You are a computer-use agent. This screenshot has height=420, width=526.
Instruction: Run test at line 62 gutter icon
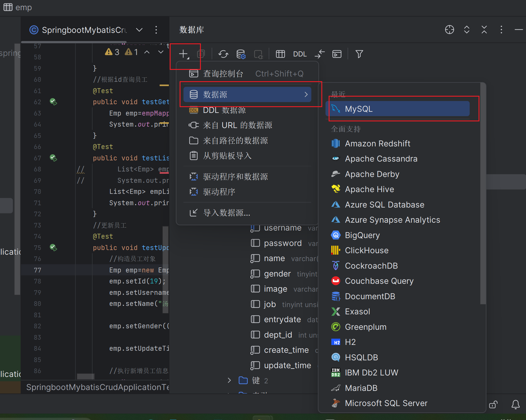[53, 102]
